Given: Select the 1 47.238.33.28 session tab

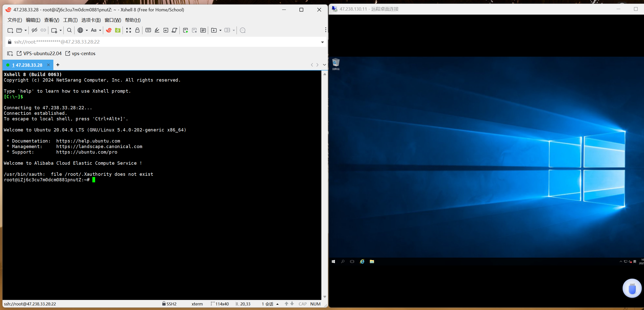Looking at the screenshot, I should [27, 65].
